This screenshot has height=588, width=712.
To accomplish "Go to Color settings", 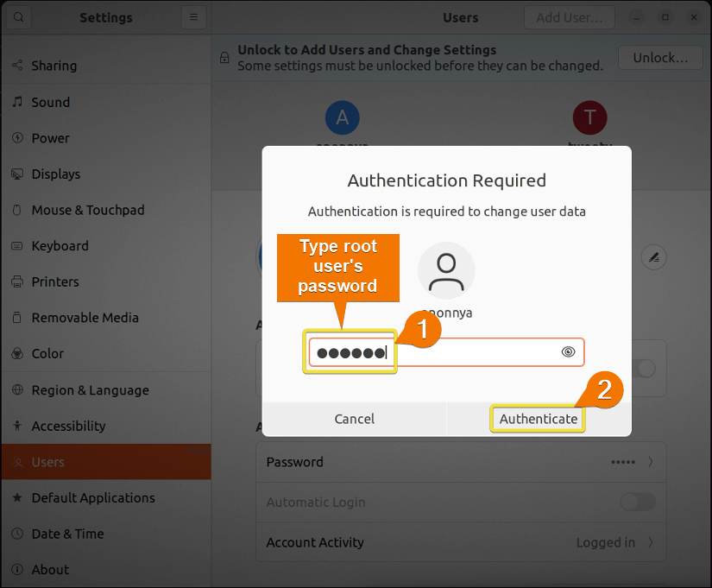I will pyautogui.click(x=106, y=353).
